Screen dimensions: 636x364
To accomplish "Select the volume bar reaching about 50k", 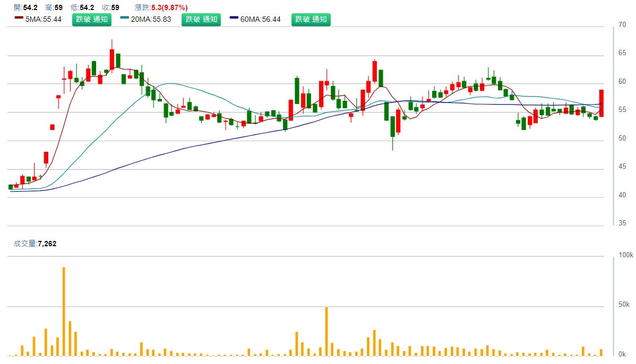I will click(326, 331).
